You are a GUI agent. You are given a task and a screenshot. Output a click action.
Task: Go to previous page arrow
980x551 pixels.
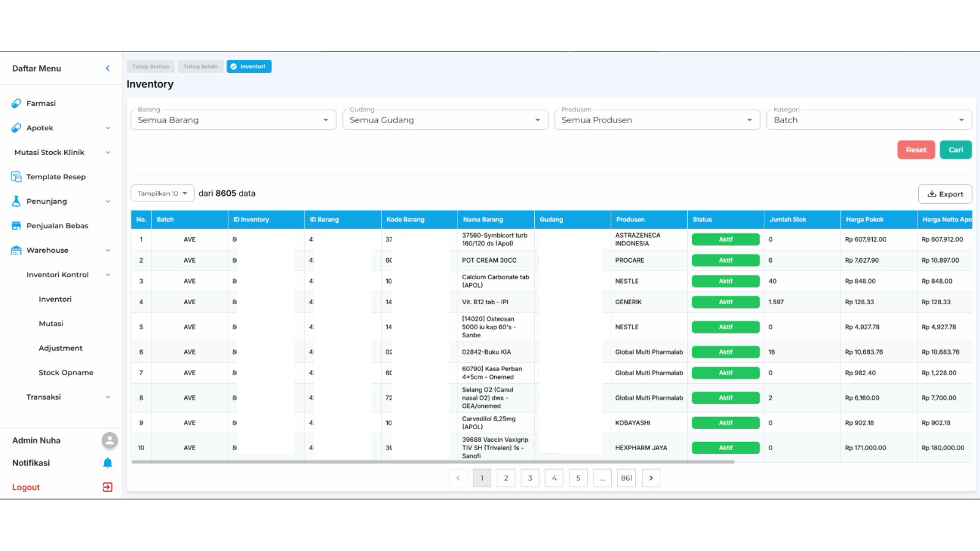458,478
